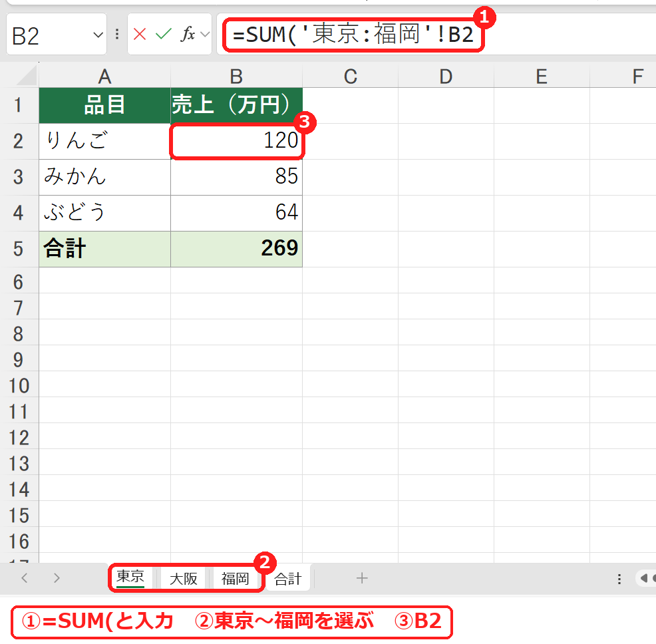Select the 合計 label cell in row 5
Screen dimensions: 656x644
pyautogui.click(x=104, y=249)
